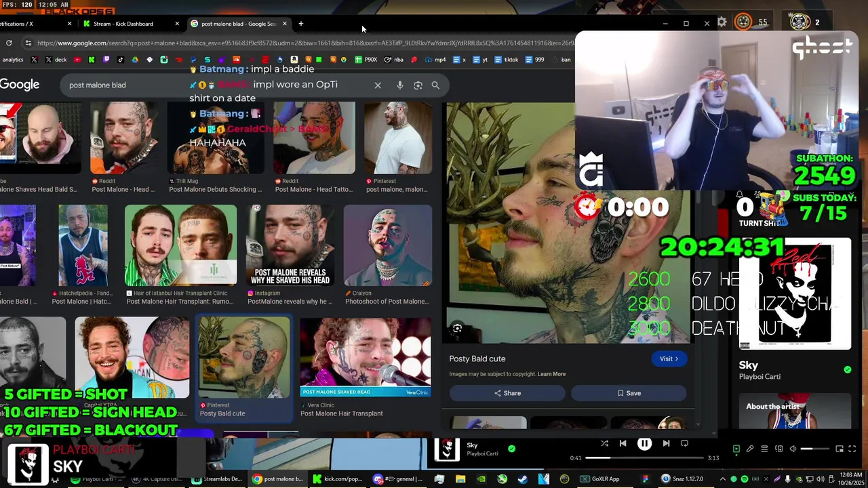Visit the Posty Bald cute image source
This screenshot has width=868, height=488.
(x=669, y=359)
